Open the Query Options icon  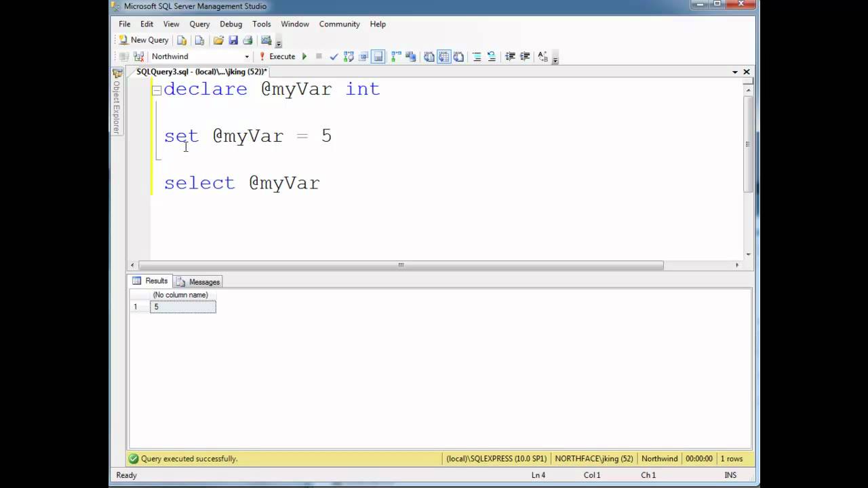click(363, 56)
